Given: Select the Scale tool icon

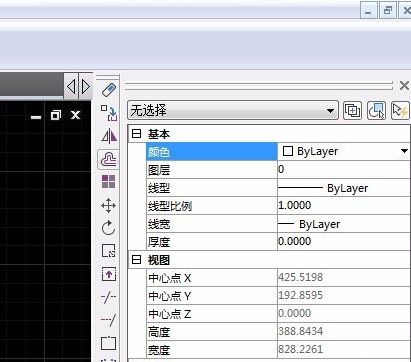Looking at the screenshot, I should [109, 251].
